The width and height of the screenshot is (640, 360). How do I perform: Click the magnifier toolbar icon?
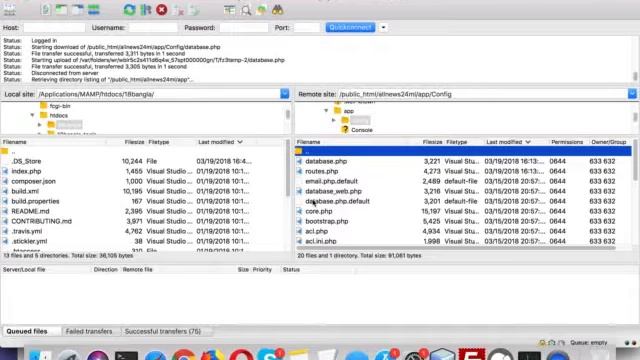(x=246, y=10)
